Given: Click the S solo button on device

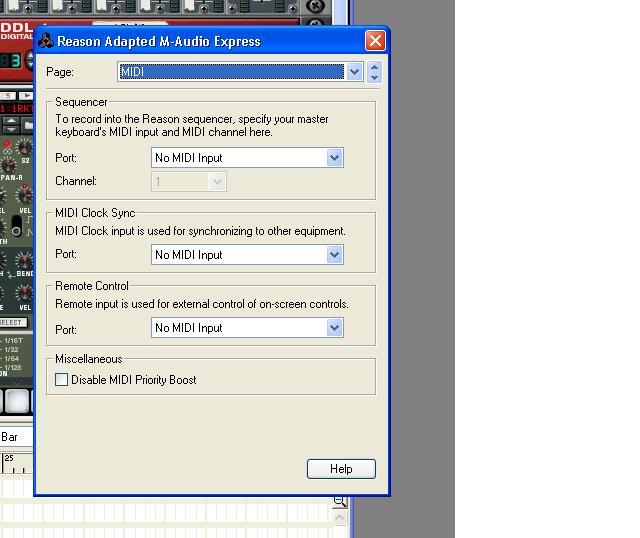Looking at the screenshot, I should (x=8, y=96).
